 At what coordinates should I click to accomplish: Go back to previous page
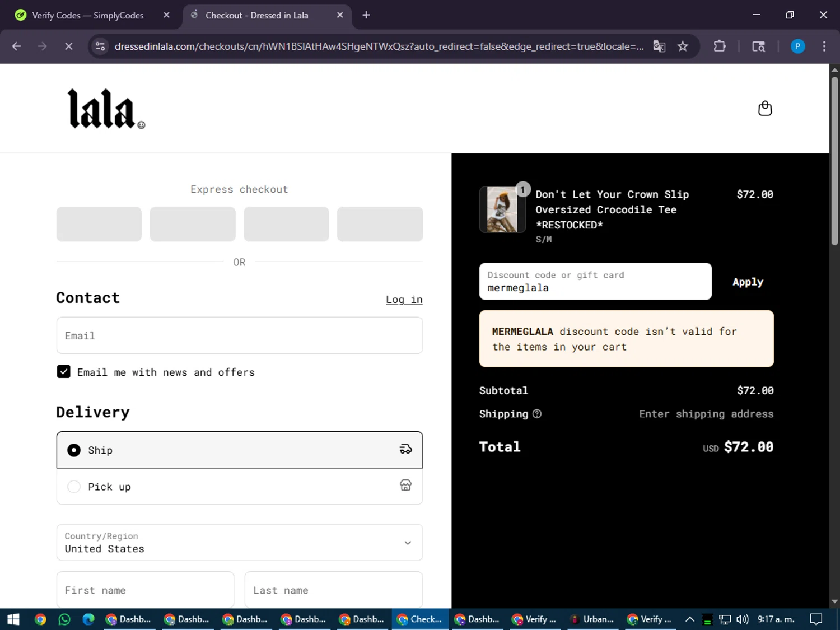(16, 46)
